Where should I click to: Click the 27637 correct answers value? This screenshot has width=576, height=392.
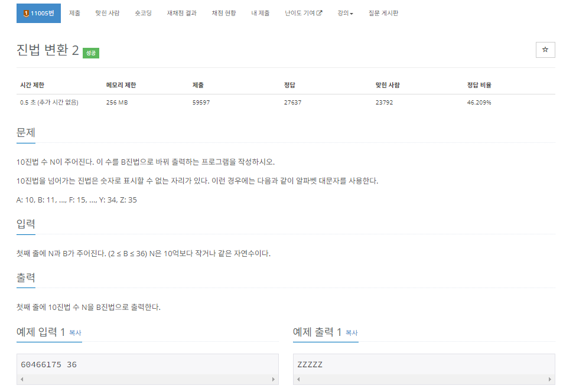point(292,102)
